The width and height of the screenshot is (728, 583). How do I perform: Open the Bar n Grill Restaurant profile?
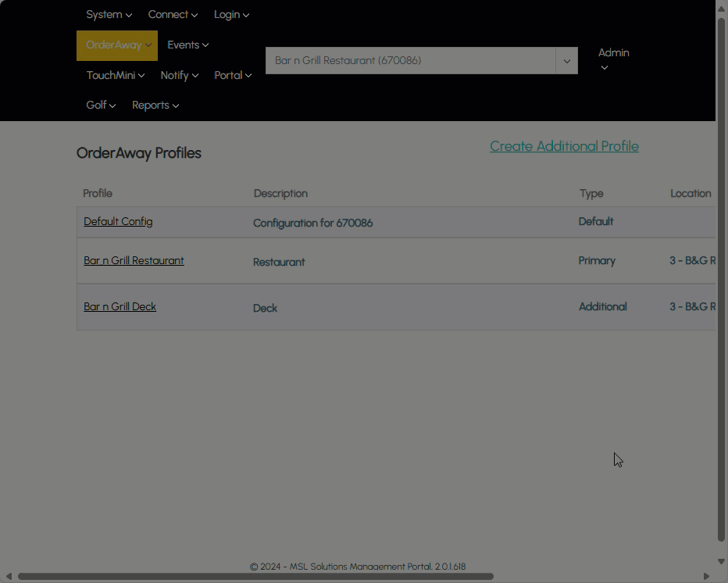(134, 261)
